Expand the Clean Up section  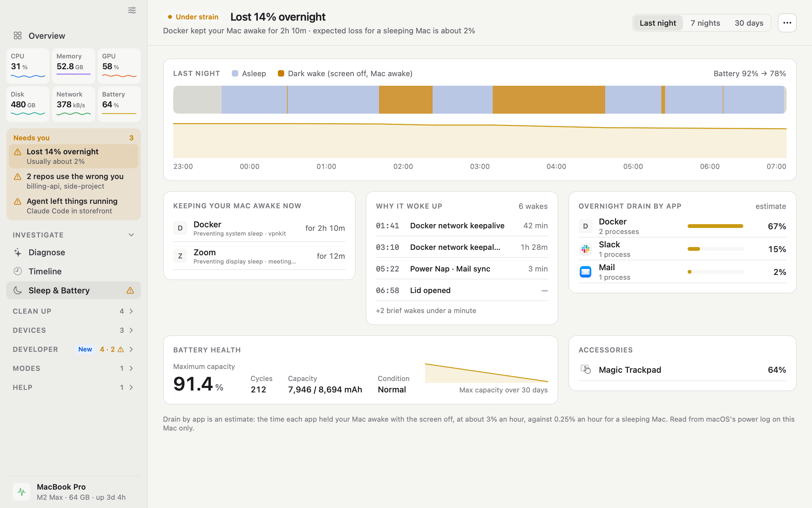(131, 311)
